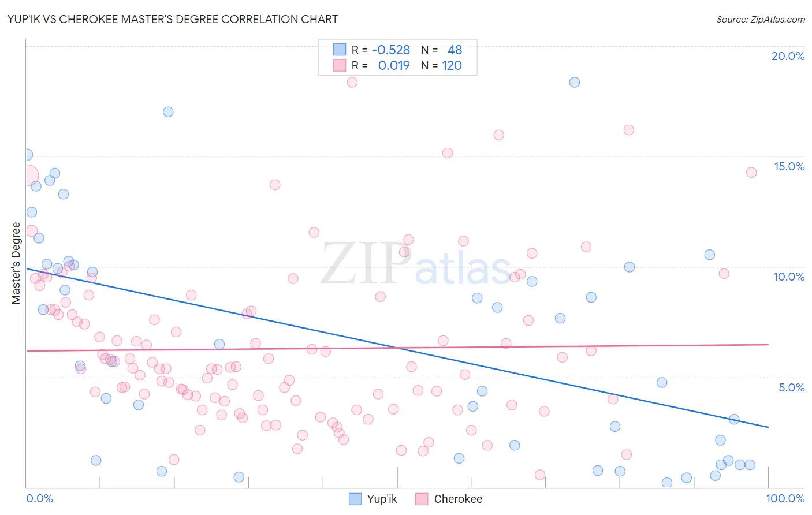Click the N = 120 value in legend

441,65
